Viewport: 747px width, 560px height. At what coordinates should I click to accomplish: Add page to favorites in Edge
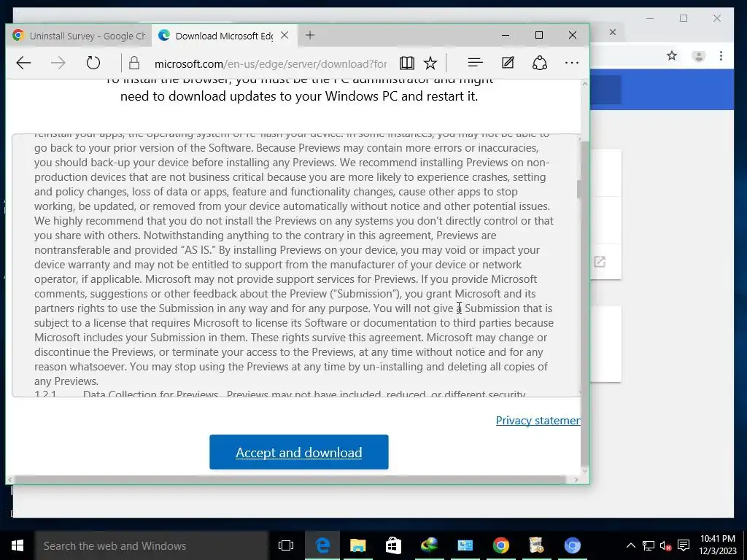point(430,63)
